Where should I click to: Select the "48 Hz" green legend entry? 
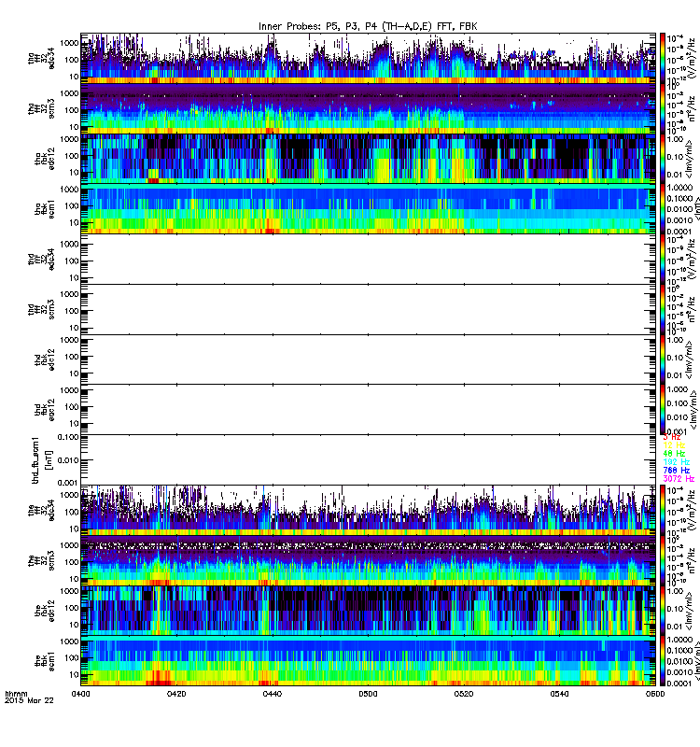[674, 454]
